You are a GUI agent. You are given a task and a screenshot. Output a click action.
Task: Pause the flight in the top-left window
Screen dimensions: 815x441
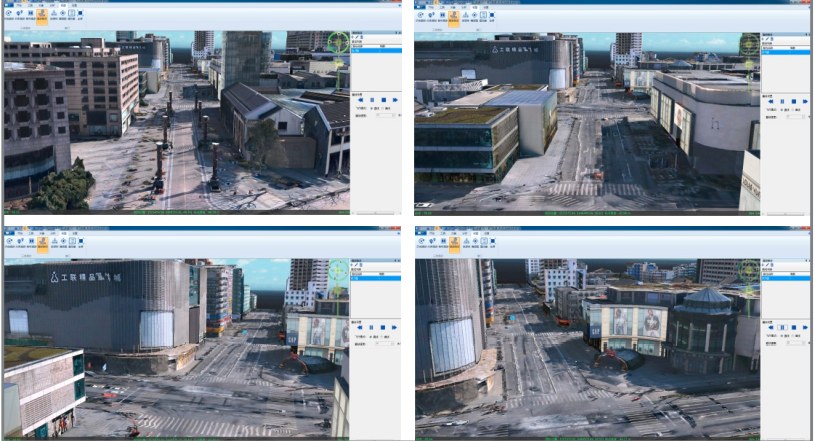coord(372,100)
